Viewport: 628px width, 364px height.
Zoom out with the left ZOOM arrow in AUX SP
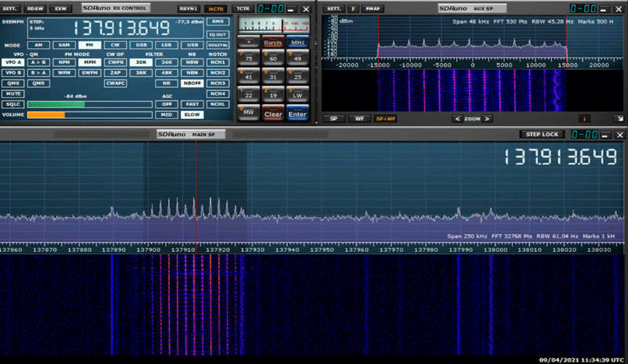click(x=457, y=119)
